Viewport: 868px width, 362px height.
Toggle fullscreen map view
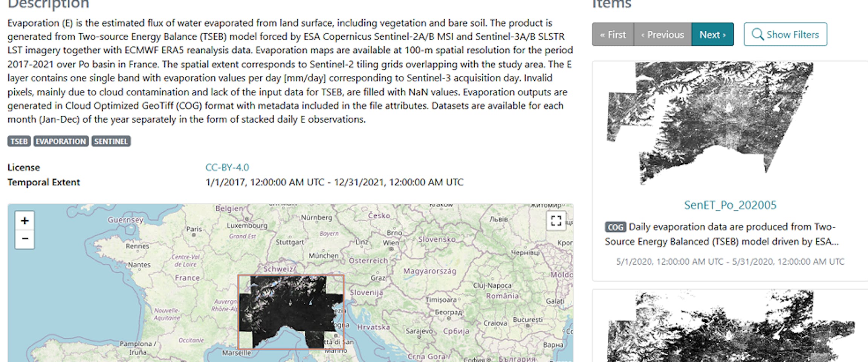pyautogui.click(x=556, y=220)
